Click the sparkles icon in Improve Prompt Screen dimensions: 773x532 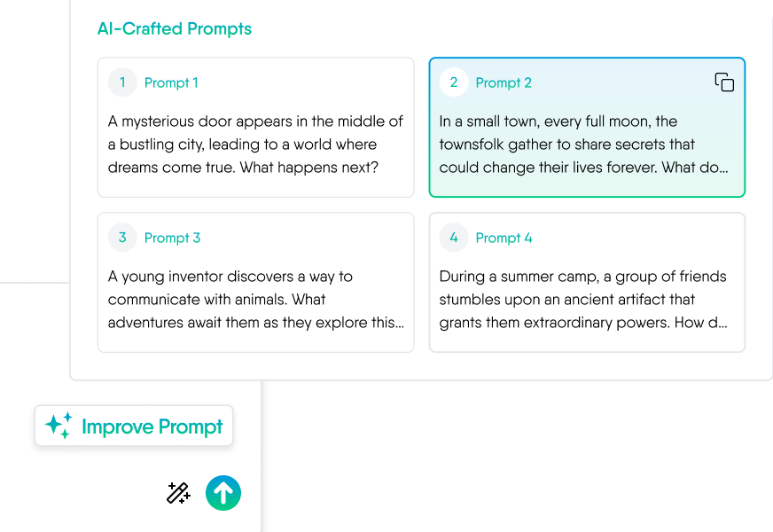pyautogui.click(x=57, y=426)
